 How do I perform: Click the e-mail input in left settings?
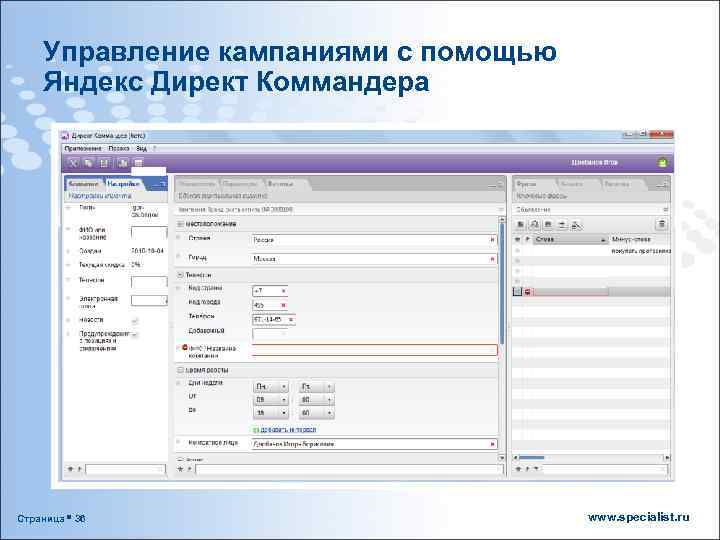point(149,300)
